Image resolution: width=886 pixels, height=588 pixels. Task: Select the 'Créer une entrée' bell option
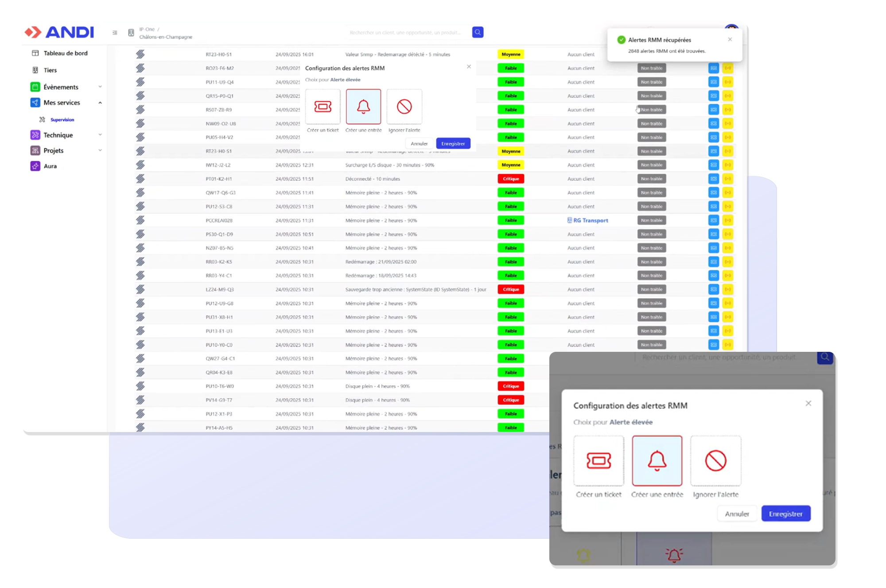363,106
